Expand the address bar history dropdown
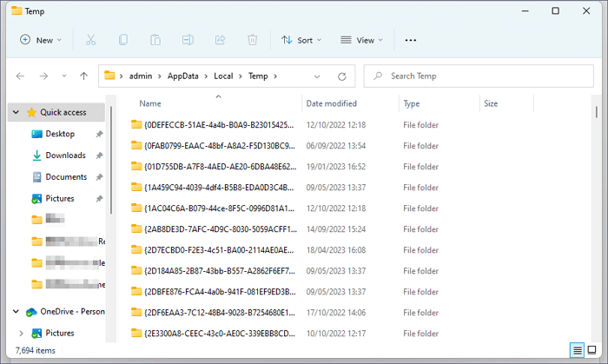608x364 pixels. pyautogui.click(x=317, y=76)
